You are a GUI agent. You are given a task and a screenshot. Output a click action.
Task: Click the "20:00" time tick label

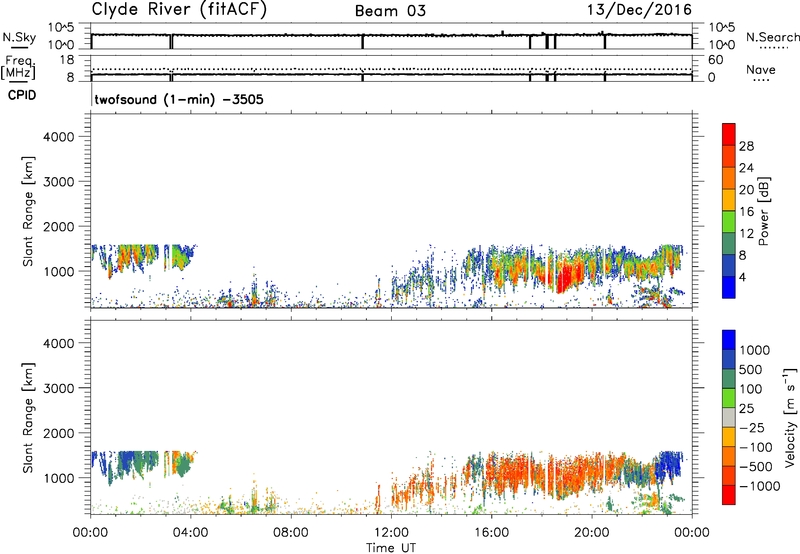point(591,533)
